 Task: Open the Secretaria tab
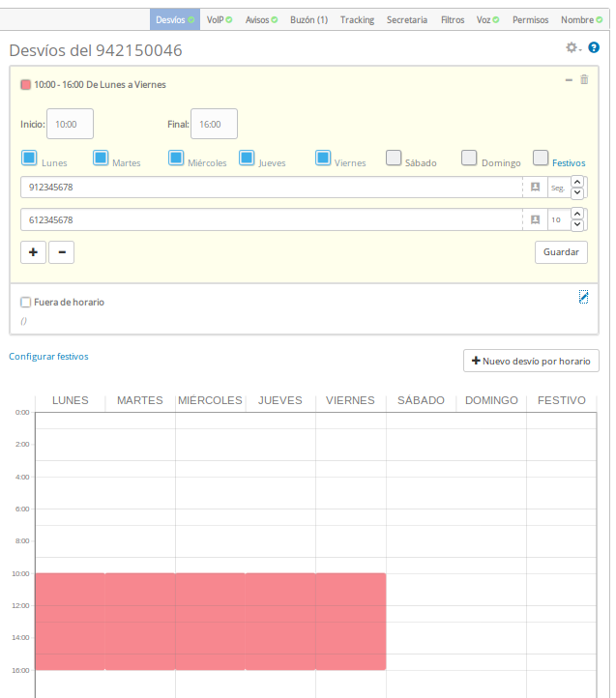[x=406, y=19]
